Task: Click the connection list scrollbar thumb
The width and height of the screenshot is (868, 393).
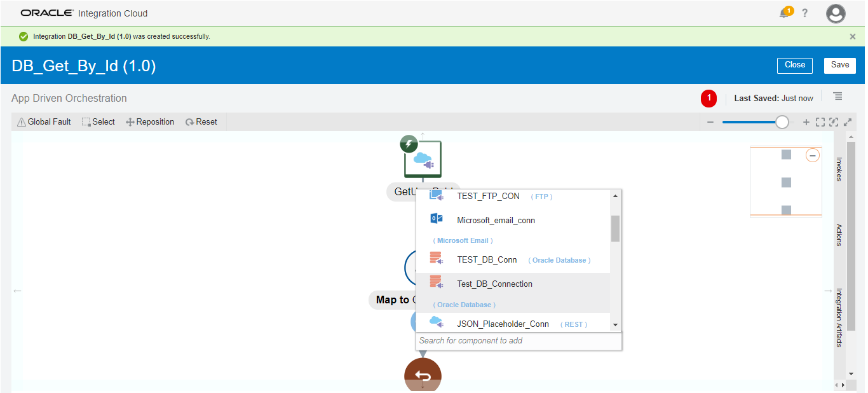Action: pos(615,228)
